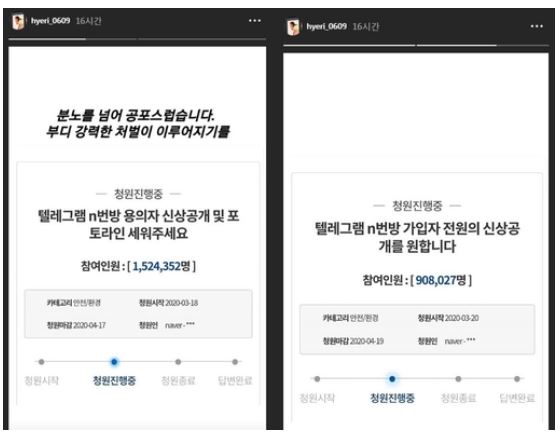Viewport: 560px width, 440px height.
Task: Click the participant count 1,524,352명
Action: click(161, 266)
